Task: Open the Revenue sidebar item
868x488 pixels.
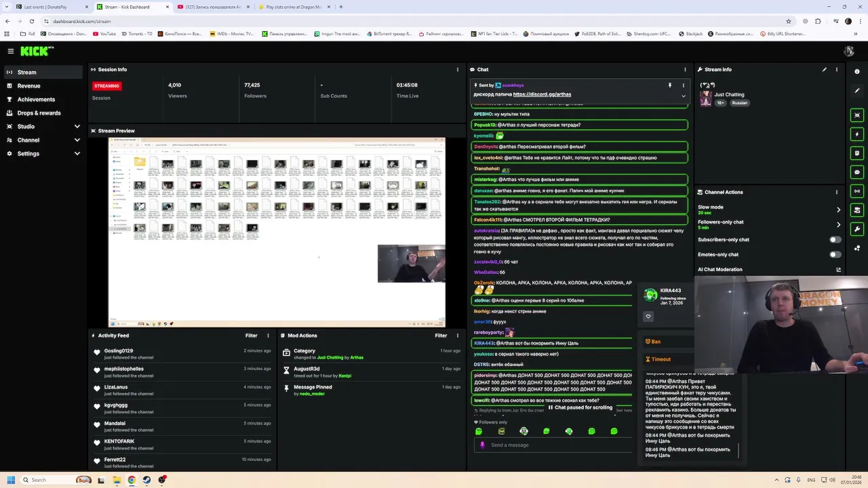Action: click(x=43, y=86)
